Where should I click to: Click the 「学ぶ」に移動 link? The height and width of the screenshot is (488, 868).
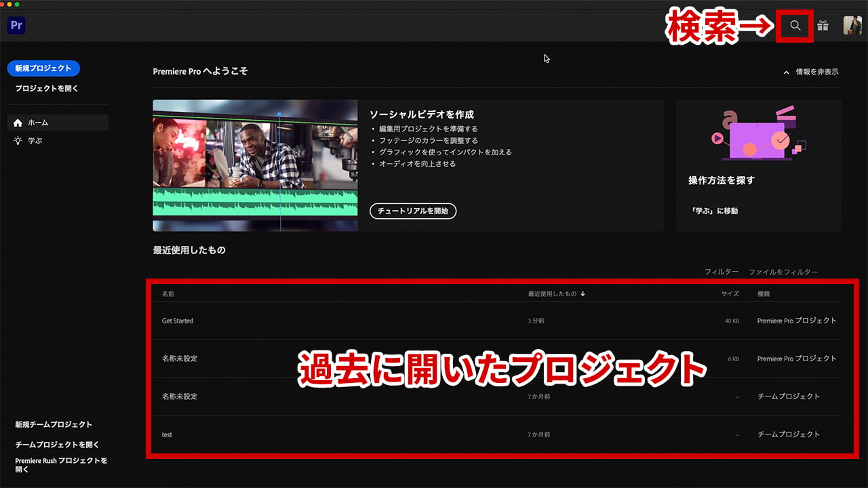pos(713,211)
